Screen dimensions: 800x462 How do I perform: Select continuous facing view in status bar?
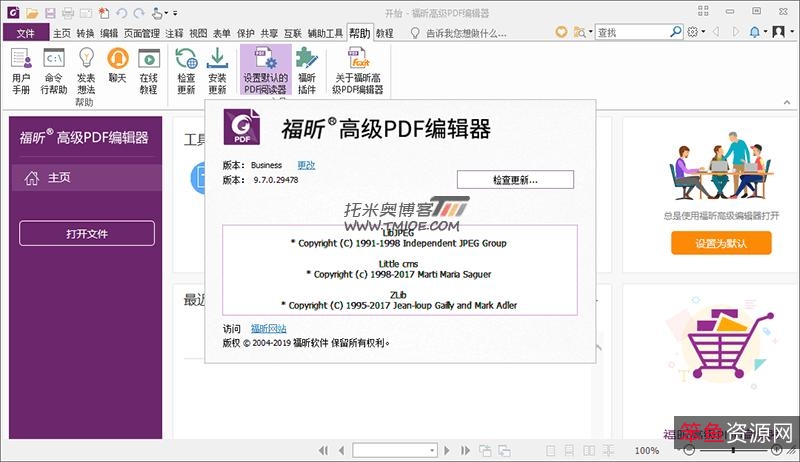[608, 450]
